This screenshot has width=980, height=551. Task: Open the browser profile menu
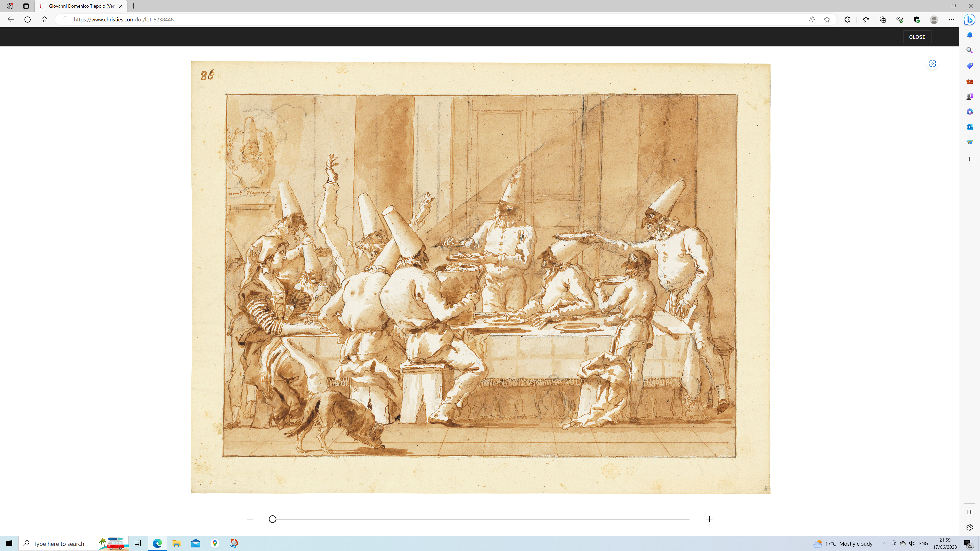934,19
